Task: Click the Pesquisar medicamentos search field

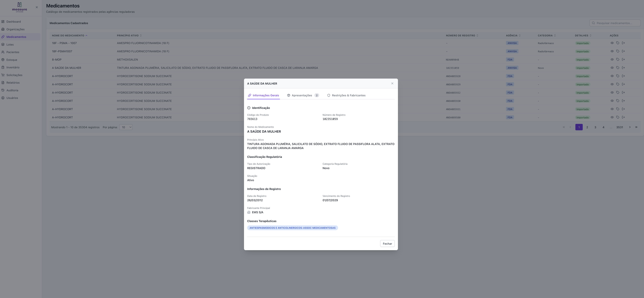Action: [615, 23]
